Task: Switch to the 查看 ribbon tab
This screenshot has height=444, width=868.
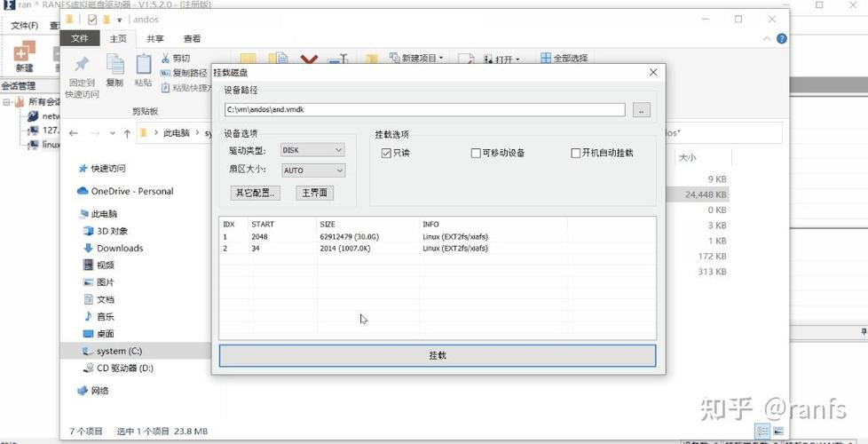Action: point(192,39)
